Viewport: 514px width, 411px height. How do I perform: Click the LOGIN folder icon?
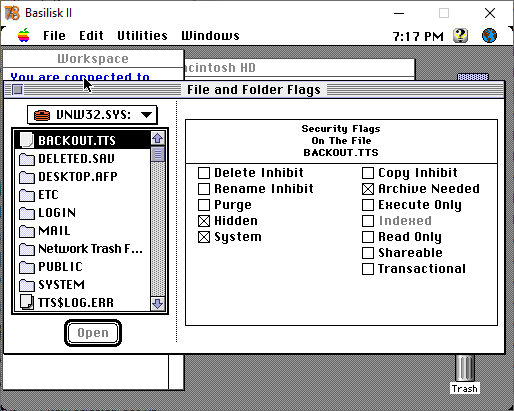pos(27,213)
